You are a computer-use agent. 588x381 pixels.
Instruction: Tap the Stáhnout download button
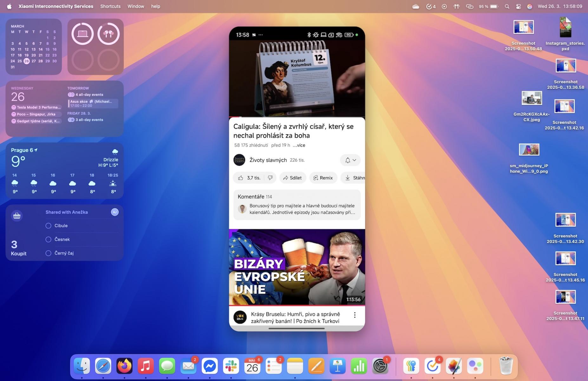[x=353, y=178]
